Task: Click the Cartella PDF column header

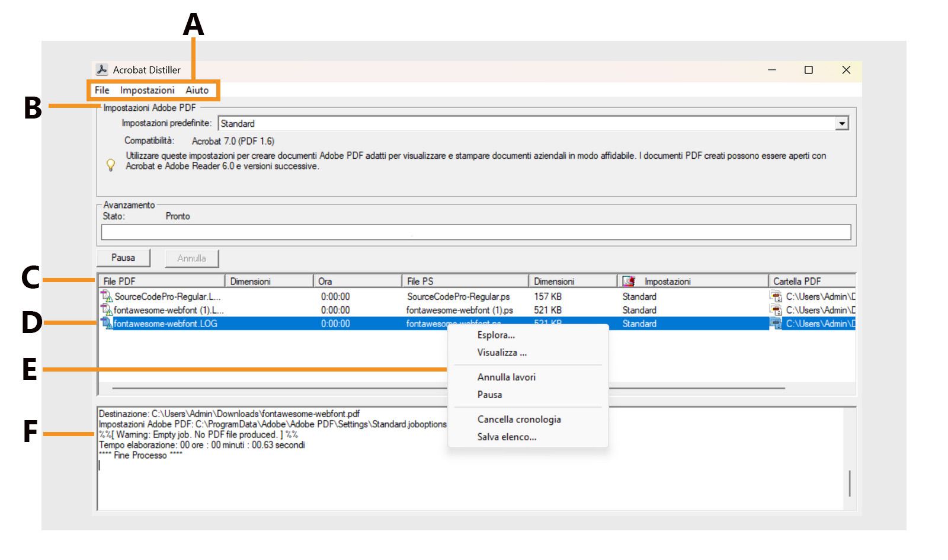Action: click(x=812, y=281)
